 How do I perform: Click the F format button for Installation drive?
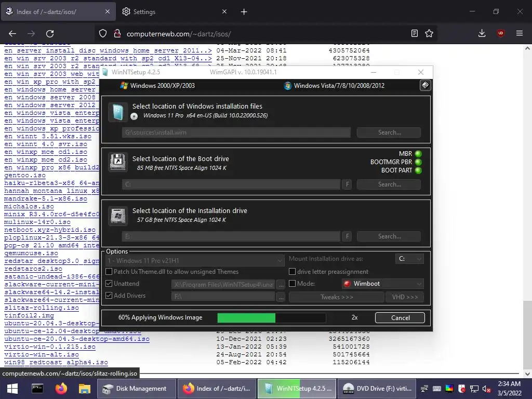point(347,236)
